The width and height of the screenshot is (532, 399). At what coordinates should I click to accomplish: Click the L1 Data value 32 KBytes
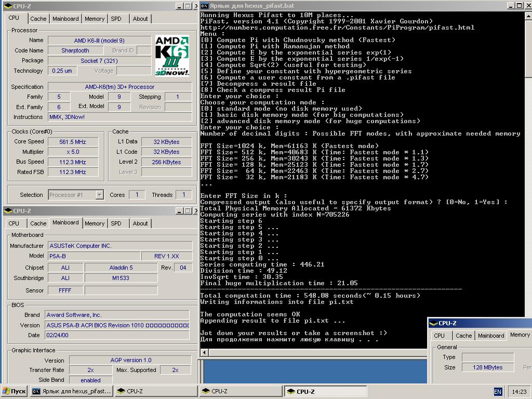point(166,142)
